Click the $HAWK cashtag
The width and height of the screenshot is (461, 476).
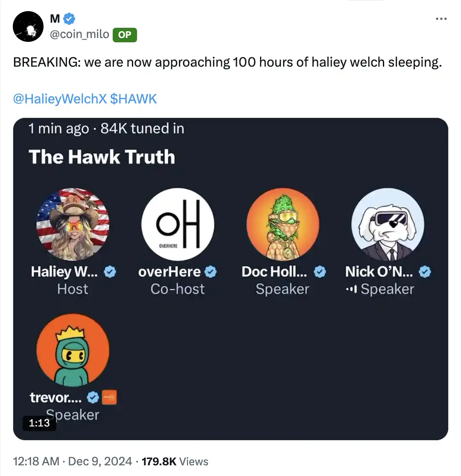pos(134,99)
